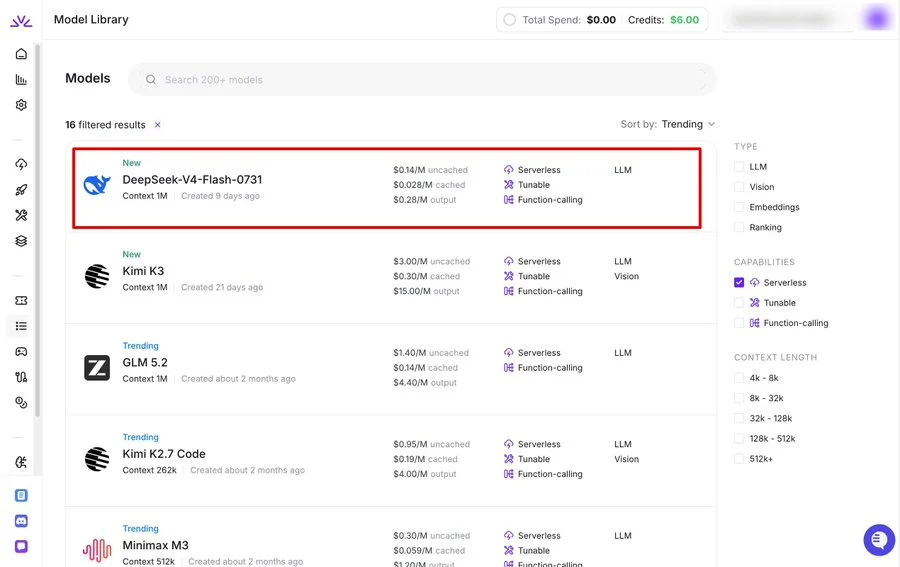Click the $0.14/M uncached price of DeepSeek
900x567 pixels.
[430, 170]
